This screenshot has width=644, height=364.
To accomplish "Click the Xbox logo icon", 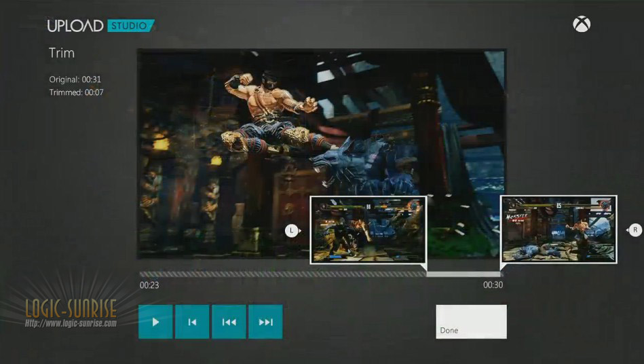I will click(582, 24).
